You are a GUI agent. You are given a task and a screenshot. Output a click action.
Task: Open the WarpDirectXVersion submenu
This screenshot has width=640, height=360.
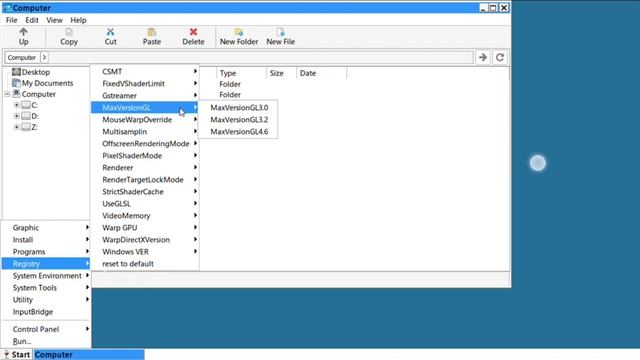pyautogui.click(x=145, y=240)
